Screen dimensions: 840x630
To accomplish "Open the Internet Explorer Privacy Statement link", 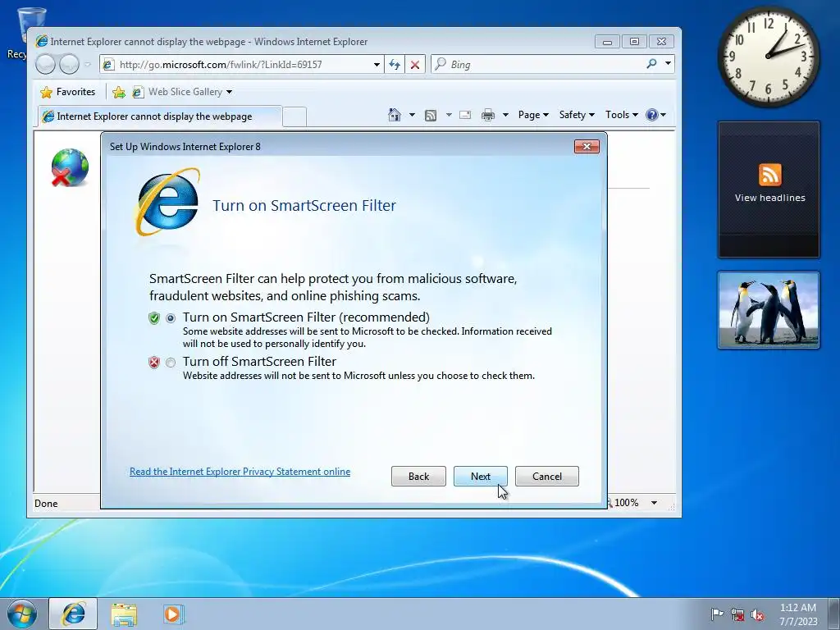I will [x=240, y=472].
